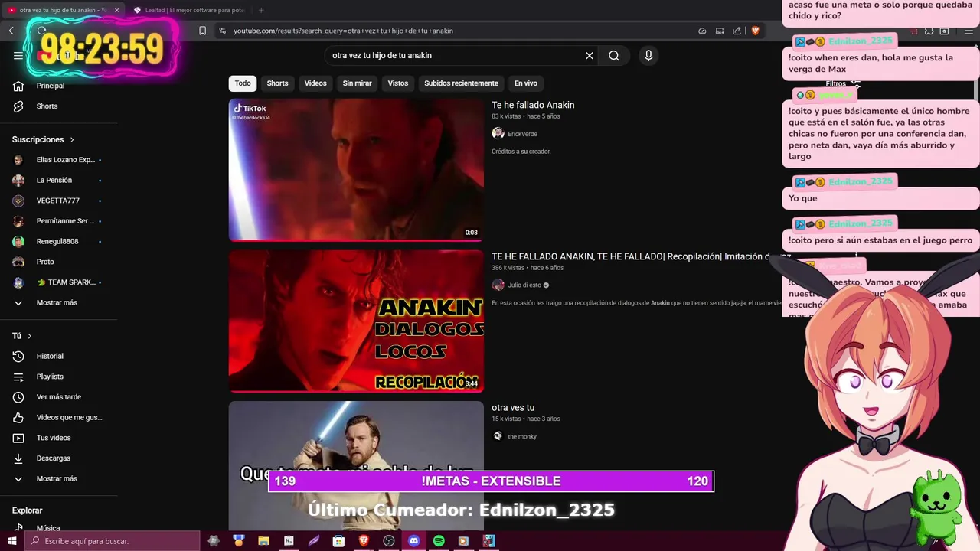Open File Explorer from the taskbar
The image size is (980, 551).
tap(263, 541)
